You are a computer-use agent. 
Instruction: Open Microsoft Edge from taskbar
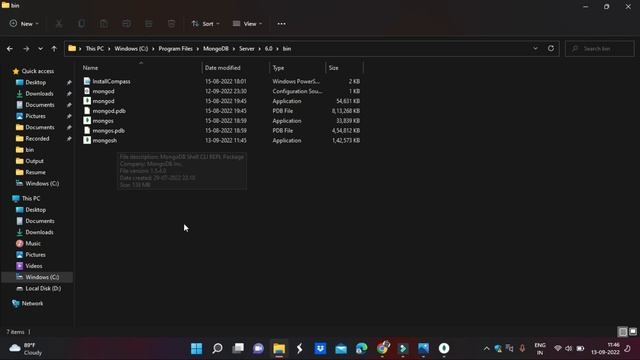pyautogui.click(x=361, y=348)
